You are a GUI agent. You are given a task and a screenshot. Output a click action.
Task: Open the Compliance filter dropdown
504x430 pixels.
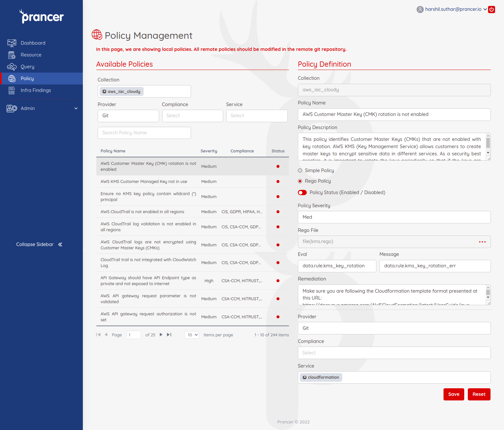pos(193,116)
